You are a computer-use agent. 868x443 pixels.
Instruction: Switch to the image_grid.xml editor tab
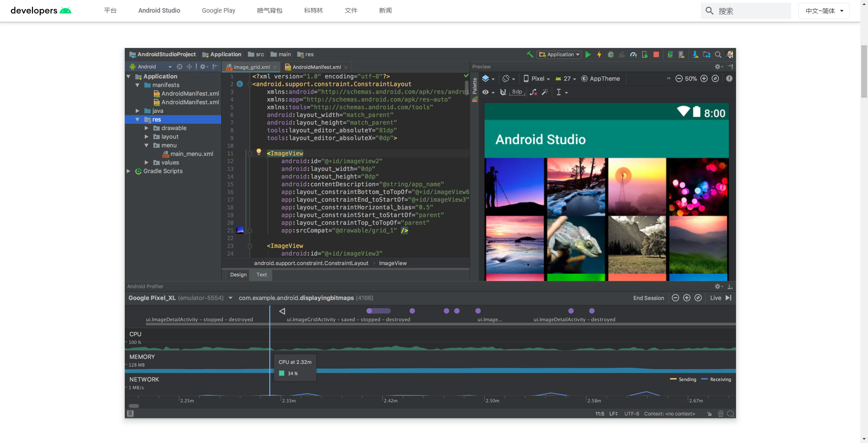[251, 67]
